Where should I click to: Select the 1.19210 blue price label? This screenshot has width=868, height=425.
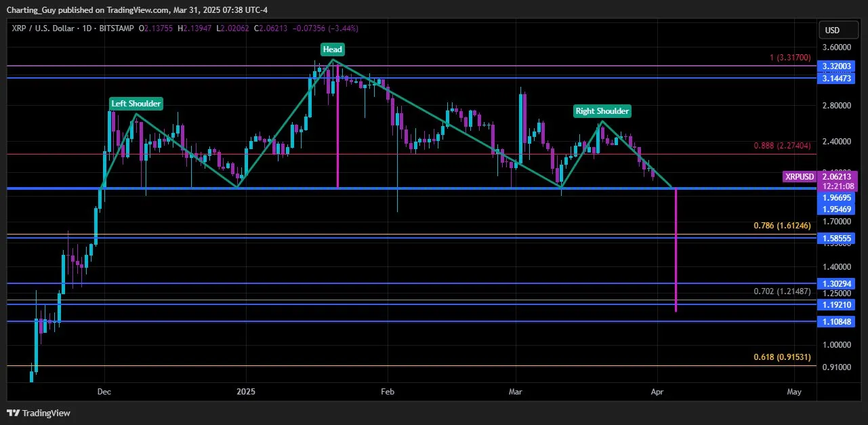coord(837,305)
